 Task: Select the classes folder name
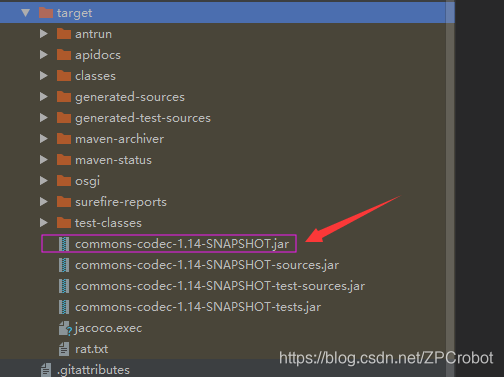(95, 76)
